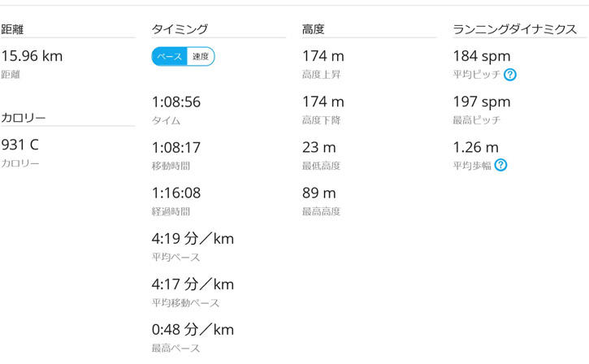Click the 4:19 分/km 平均ペース value

(x=193, y=239)
